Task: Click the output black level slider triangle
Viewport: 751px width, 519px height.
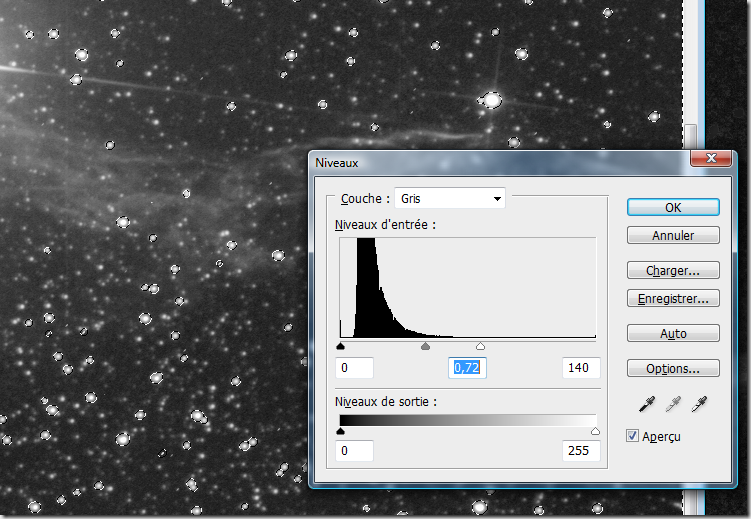Action: point(341,430)
